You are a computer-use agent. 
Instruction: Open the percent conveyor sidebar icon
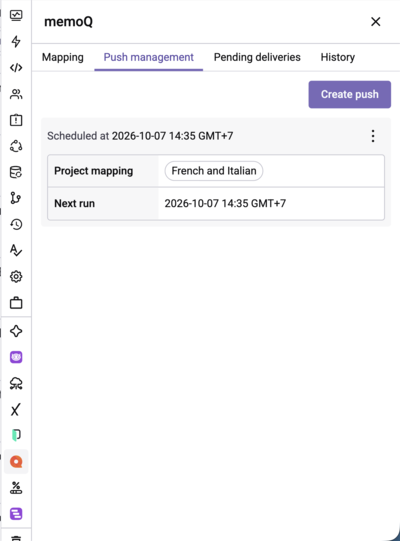coord(16,488)
